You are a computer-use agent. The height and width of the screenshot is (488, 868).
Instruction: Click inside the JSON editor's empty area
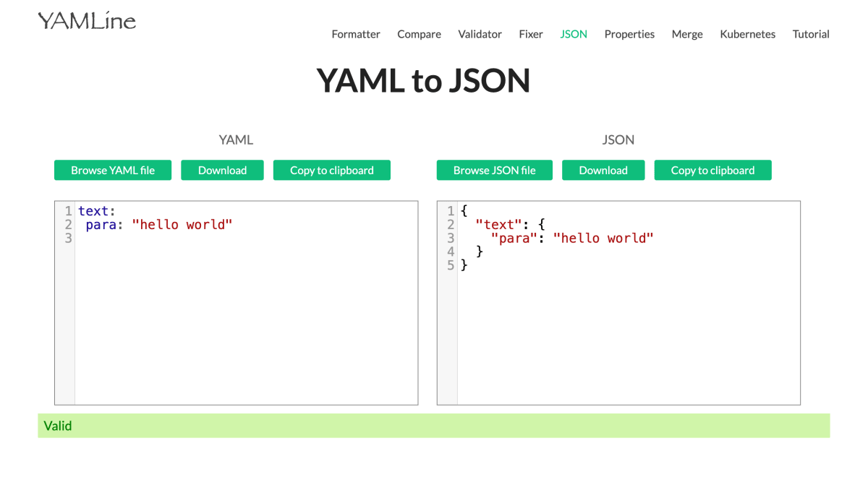tap(628, 340)
